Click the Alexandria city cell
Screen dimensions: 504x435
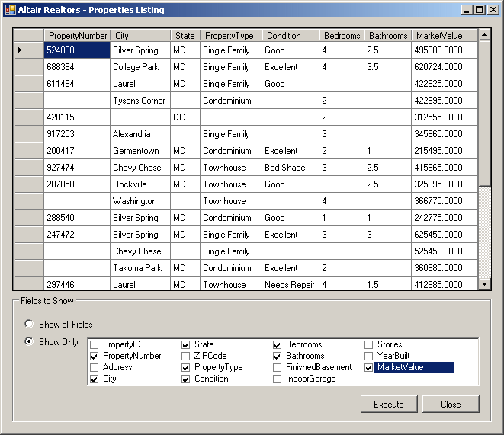[x=140, y=134]
